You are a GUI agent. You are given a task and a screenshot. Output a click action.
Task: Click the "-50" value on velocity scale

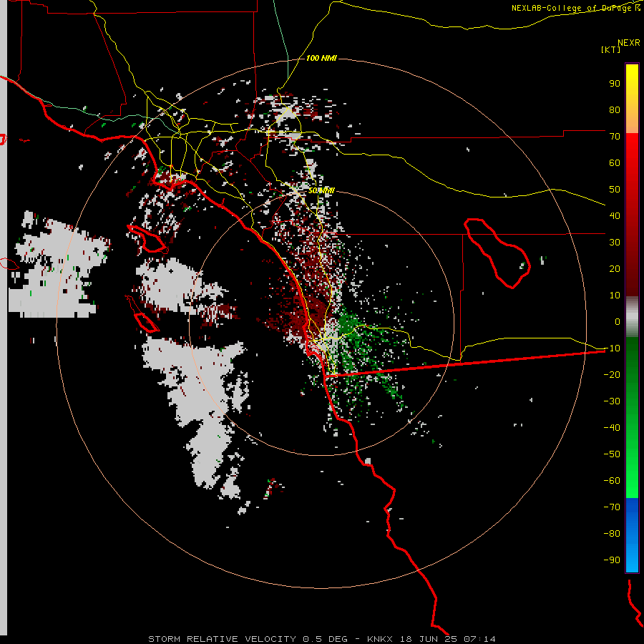tap(612, 454)
